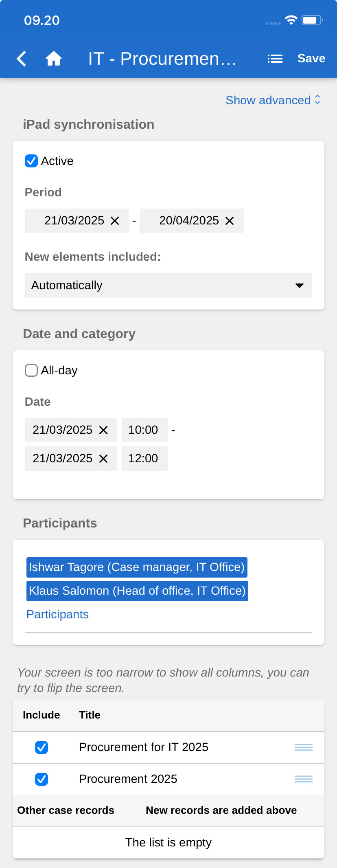Open the New elements included dropdown
Viewport: 337px width, 868px height.
[x=168, y=285]
